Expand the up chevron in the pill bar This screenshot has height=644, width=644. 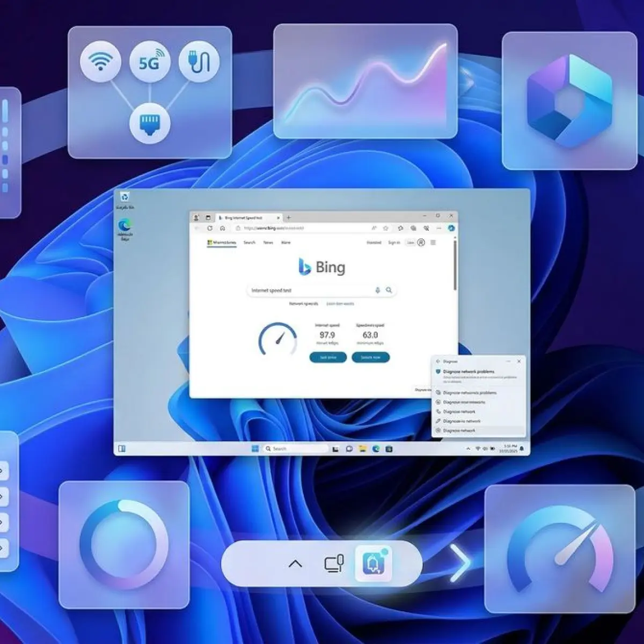point(295,563)
